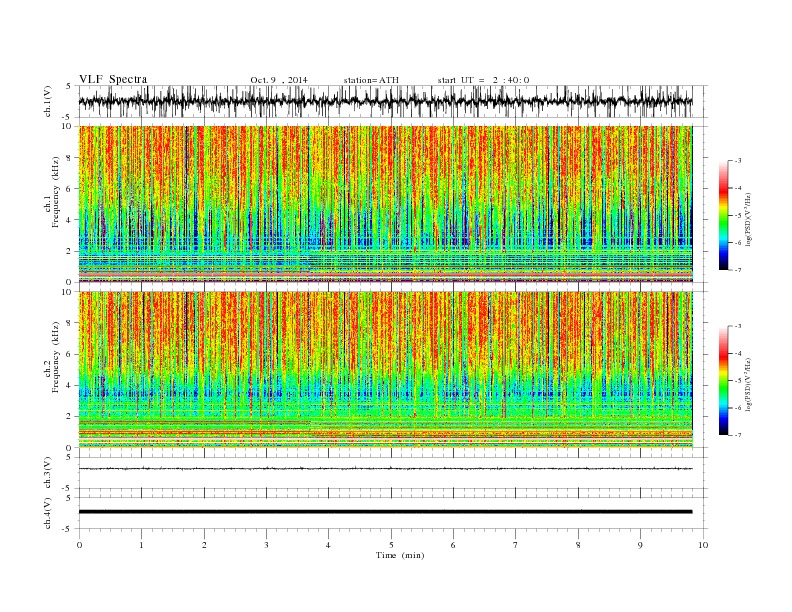Screen dimensions: 792x612
Task: Click the time axis tick label '5'
Action: point(391,545)
